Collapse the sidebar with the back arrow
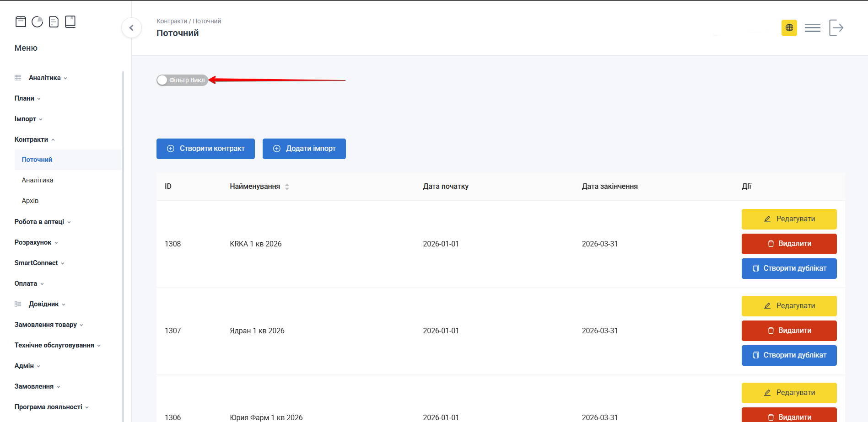The width and height of the screenshot is (868, 422). tap(131, 28)
